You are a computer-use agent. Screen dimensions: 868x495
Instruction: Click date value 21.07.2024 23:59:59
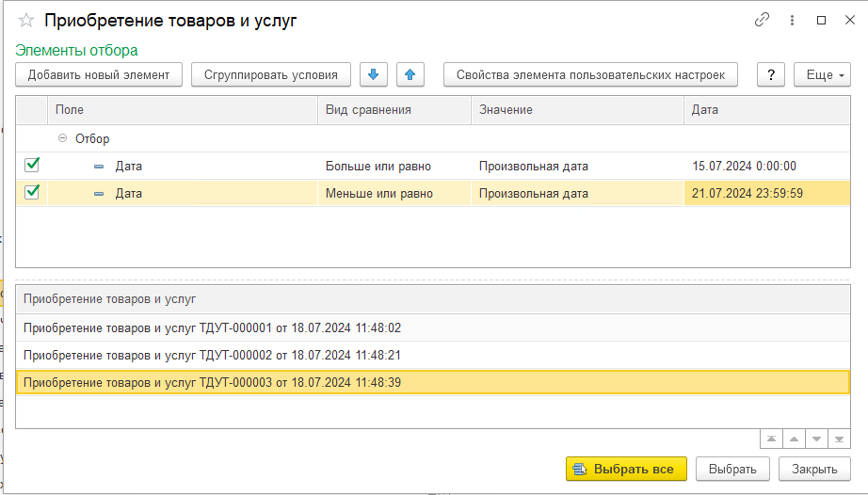click(x=766, y=193)
